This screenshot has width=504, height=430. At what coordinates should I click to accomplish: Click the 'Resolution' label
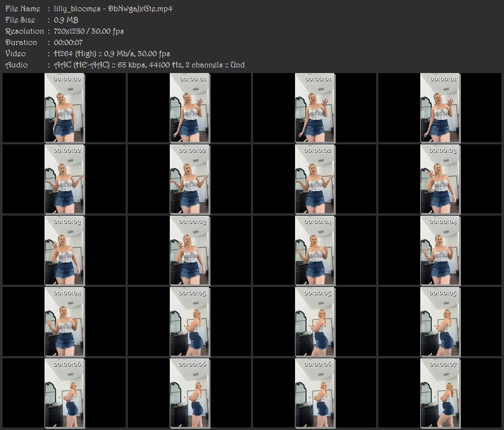coord(25,31)
